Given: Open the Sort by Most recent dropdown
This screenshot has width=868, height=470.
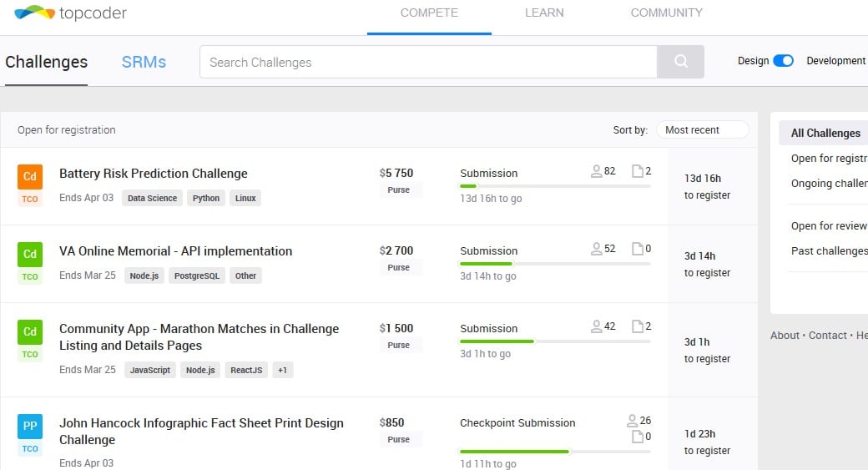Looking at the screenshot, I should tap(702, 130).
